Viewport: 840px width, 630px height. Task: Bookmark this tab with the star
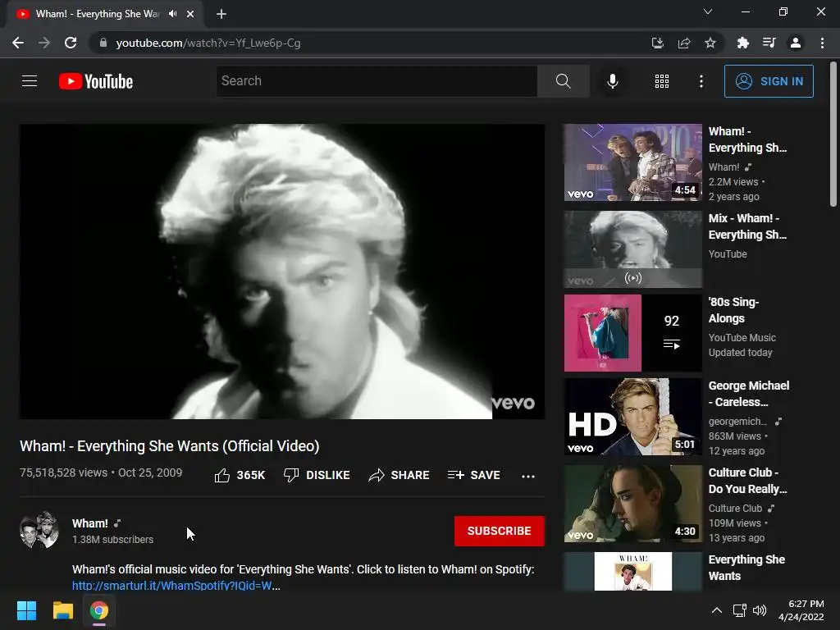(710, 43)
